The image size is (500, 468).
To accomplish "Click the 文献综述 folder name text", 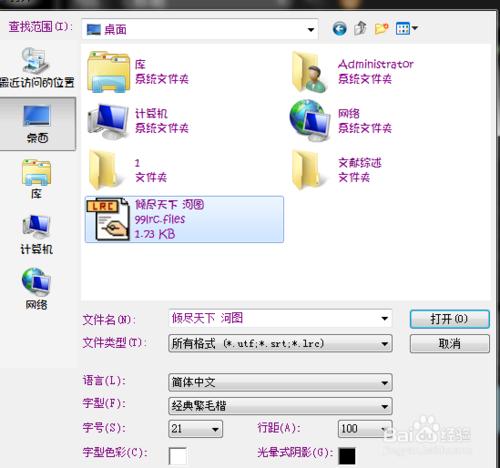I will tap(360, 163).
